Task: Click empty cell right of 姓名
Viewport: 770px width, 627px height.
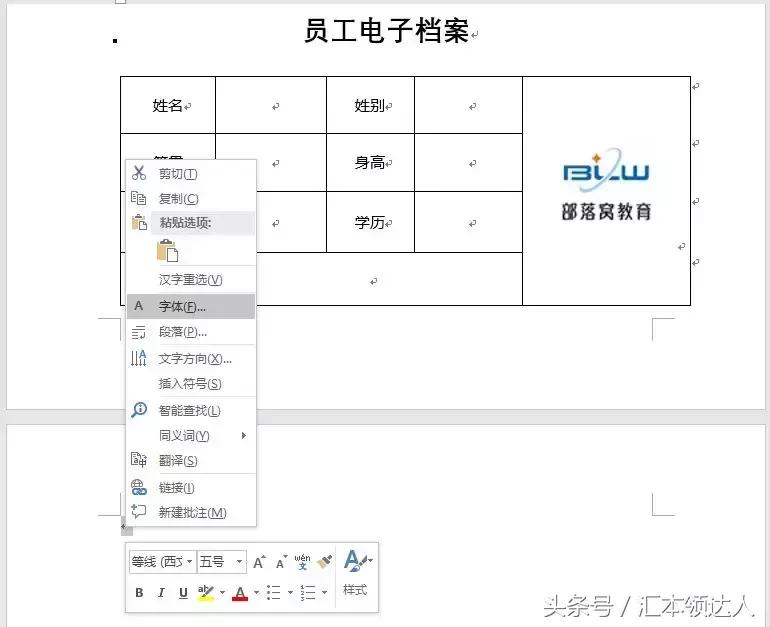Action: coord(271,105)
